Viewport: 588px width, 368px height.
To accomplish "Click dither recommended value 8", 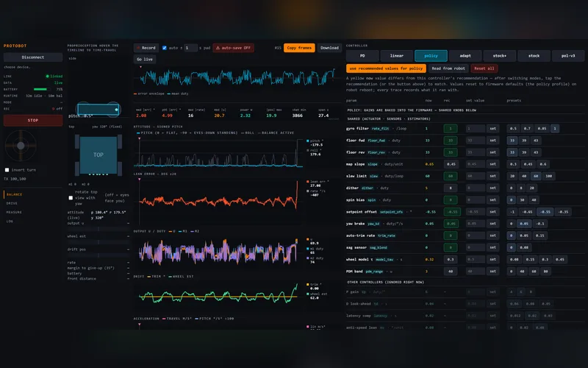I will (451, 188).
